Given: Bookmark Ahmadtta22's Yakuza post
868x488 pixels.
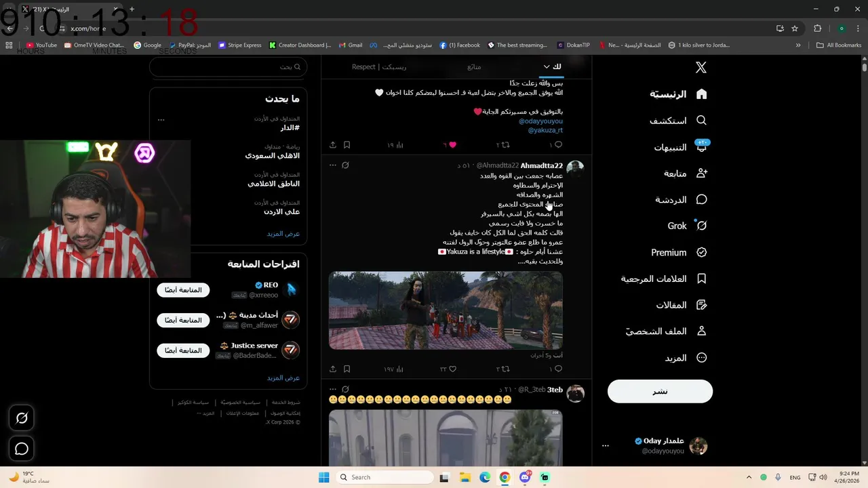Looking at the screenshot, I should pyautogui.click(x=347, y=369).
